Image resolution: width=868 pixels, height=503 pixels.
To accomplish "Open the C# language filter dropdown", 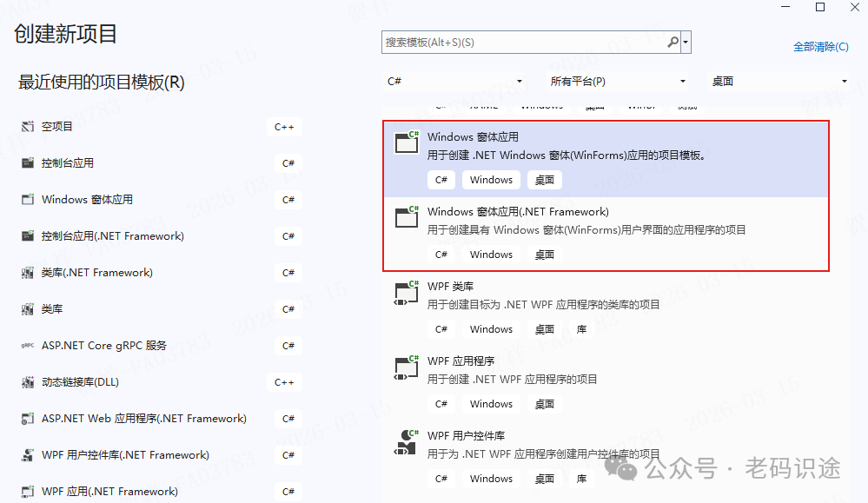I will click(454, 81).
